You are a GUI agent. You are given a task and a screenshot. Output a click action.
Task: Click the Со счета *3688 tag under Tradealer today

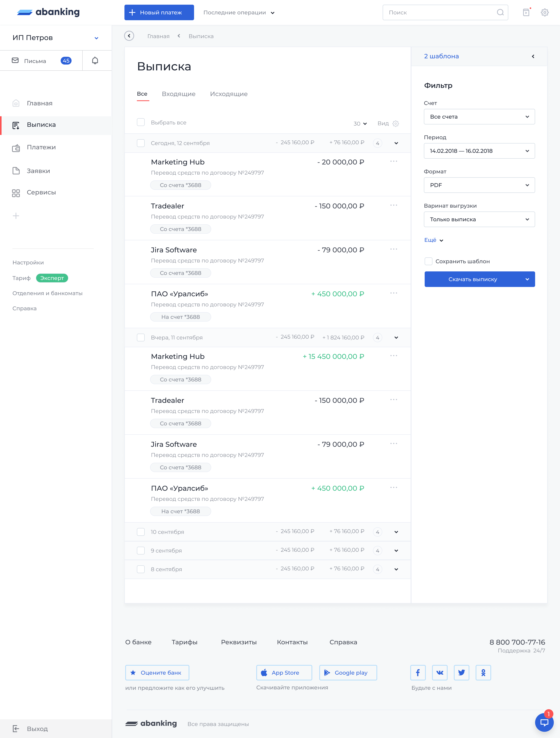pyautogui.click(x=181, y=229)
